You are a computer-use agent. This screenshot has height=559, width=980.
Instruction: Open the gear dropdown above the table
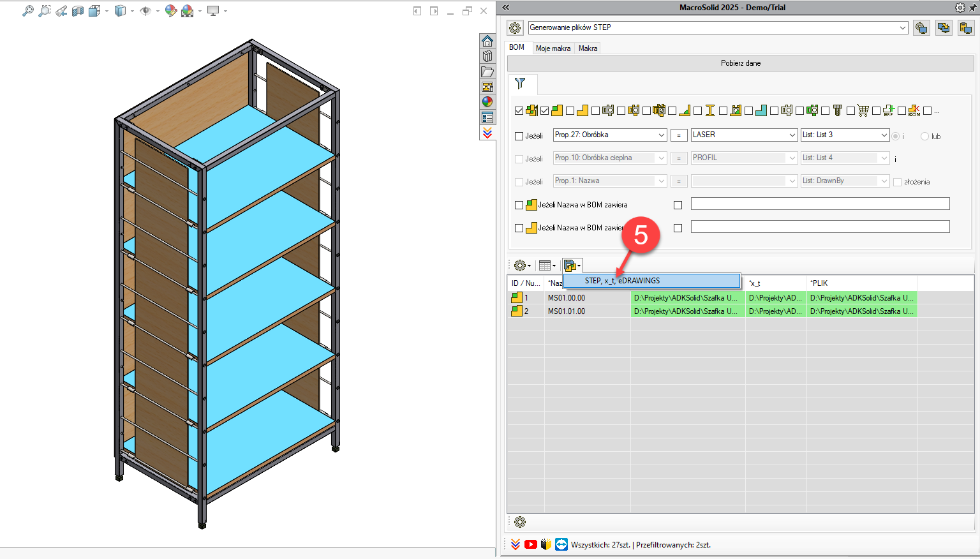click(x=522, y=265)
